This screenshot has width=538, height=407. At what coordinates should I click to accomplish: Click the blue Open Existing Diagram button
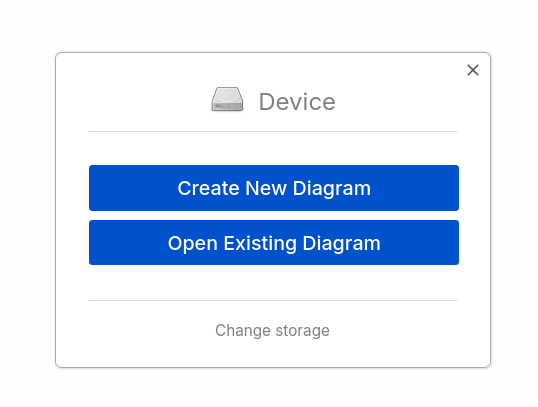pyautogui.click(x=274, y=242)
